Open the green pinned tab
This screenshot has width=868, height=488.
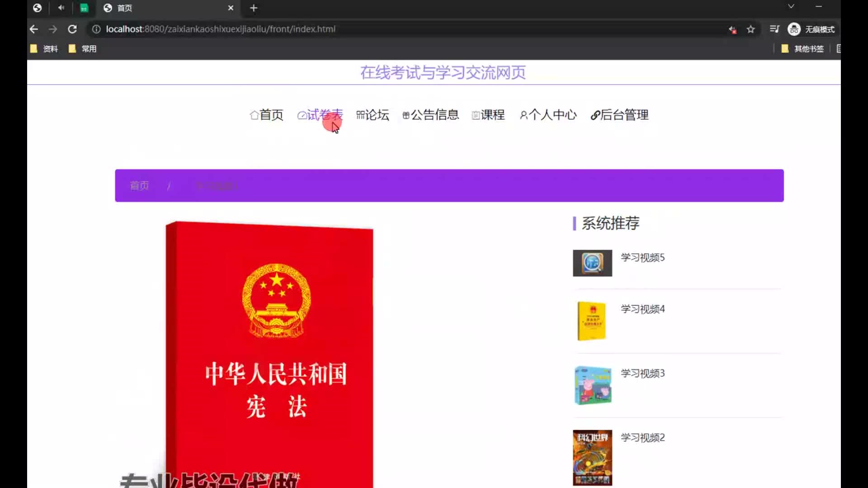point(84,8)
